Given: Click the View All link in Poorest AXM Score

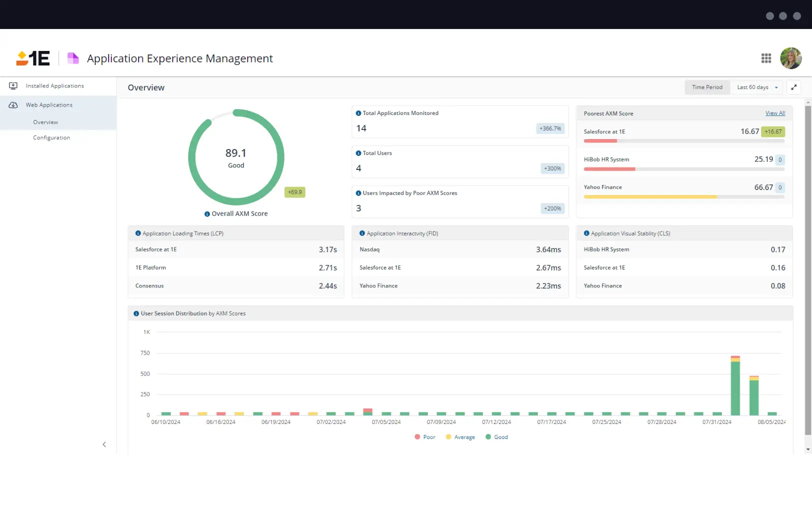Looking at the screenshot, I should [775, 113].
